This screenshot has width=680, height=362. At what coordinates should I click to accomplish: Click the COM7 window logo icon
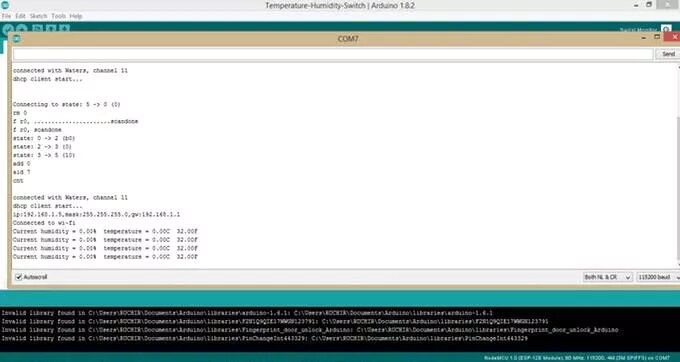click(x=16, y=39)
